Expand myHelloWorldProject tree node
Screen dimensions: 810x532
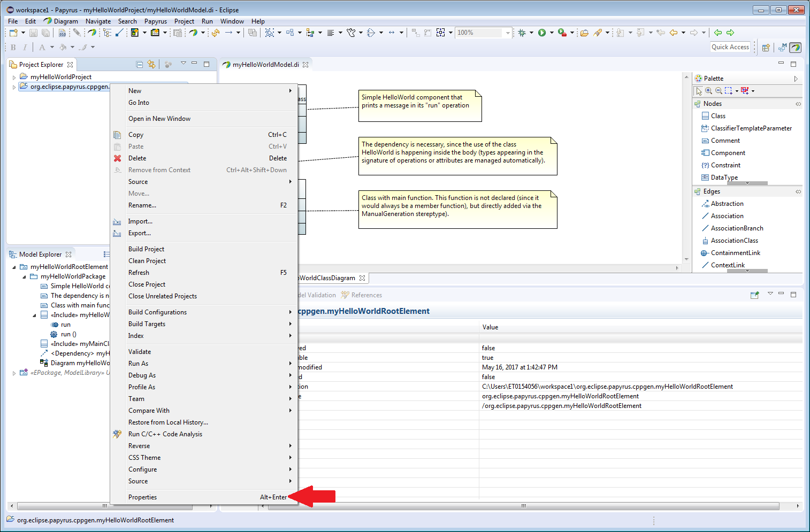click(14, 78)
